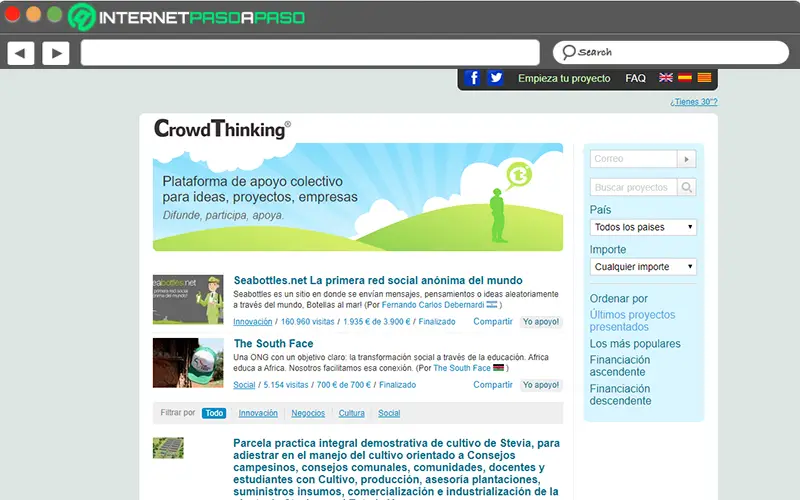Switch language with the Spanish flag
Screen dimensions: 800x500
685,78
